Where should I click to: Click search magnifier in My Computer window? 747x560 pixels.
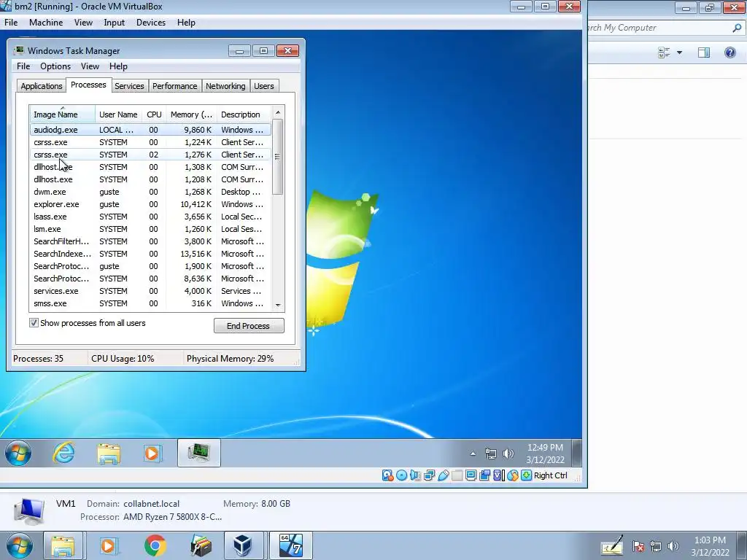[x=737, y=28]
